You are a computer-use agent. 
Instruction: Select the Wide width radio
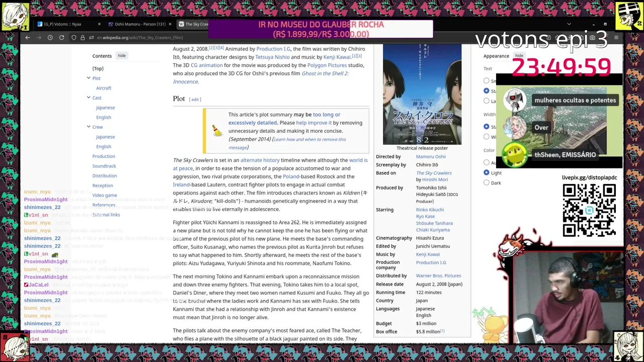487,137
